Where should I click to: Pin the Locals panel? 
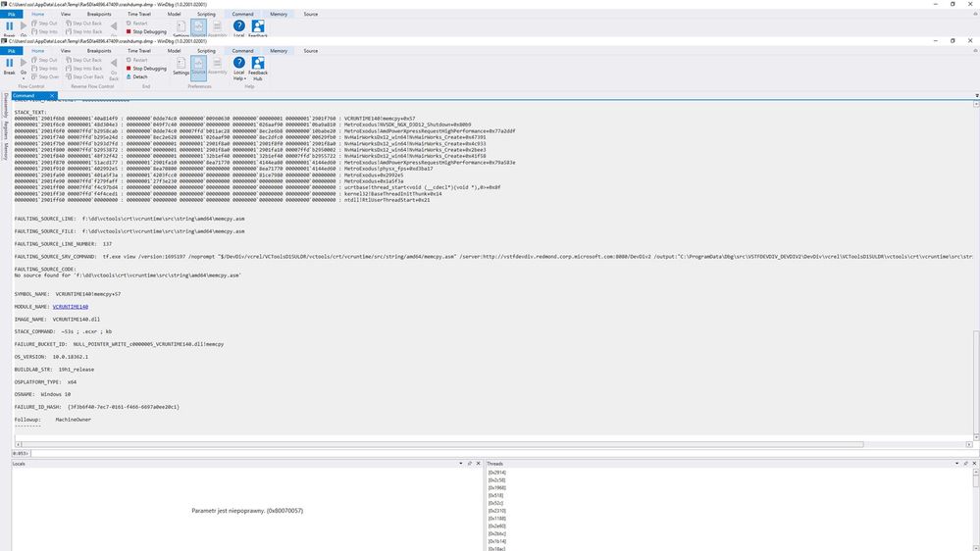click(470, 464)
